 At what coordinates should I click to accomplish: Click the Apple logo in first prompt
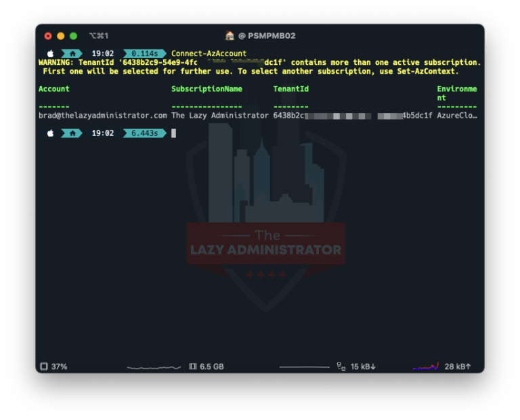(x=50, y=53)
